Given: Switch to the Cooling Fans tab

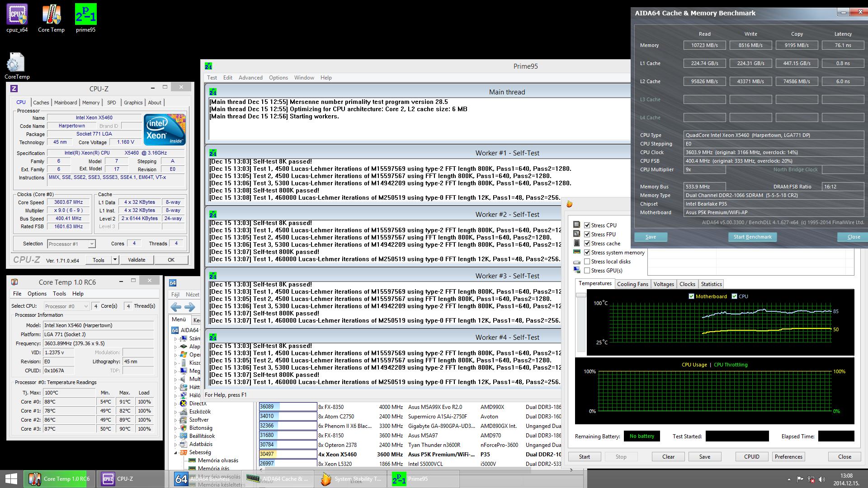Looking at the screenshot, I should [x=632, y=284].
